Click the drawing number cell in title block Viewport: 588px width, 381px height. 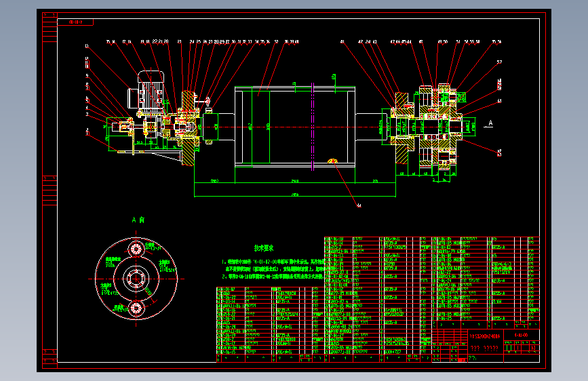(521, 336)
